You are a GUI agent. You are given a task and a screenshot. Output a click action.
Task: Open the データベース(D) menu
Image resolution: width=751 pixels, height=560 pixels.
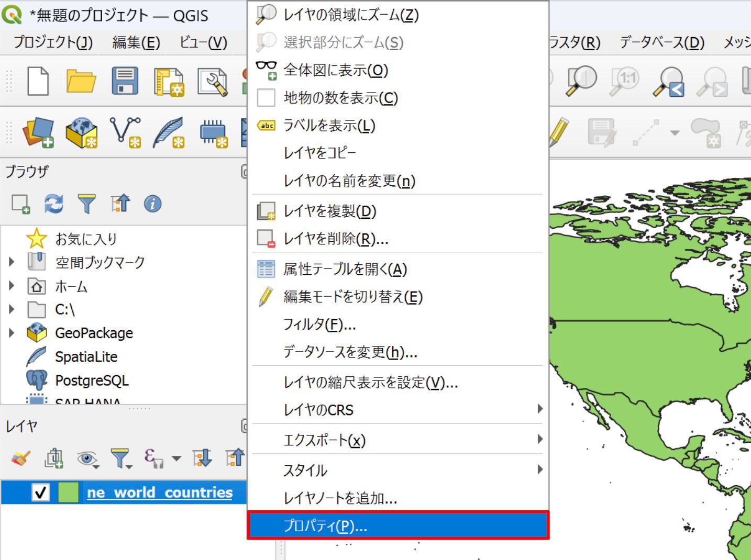click(x=662, y=42)
